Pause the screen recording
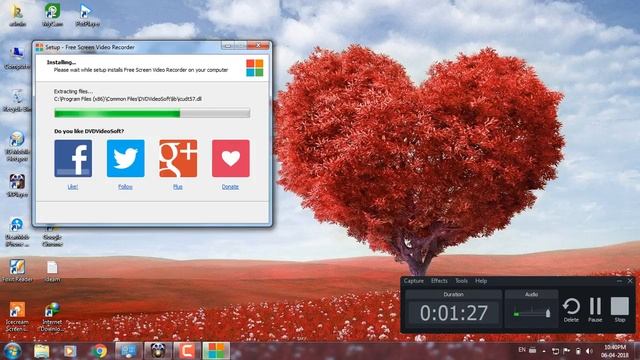Screen dimensions: 640x360 click(595, 310)
